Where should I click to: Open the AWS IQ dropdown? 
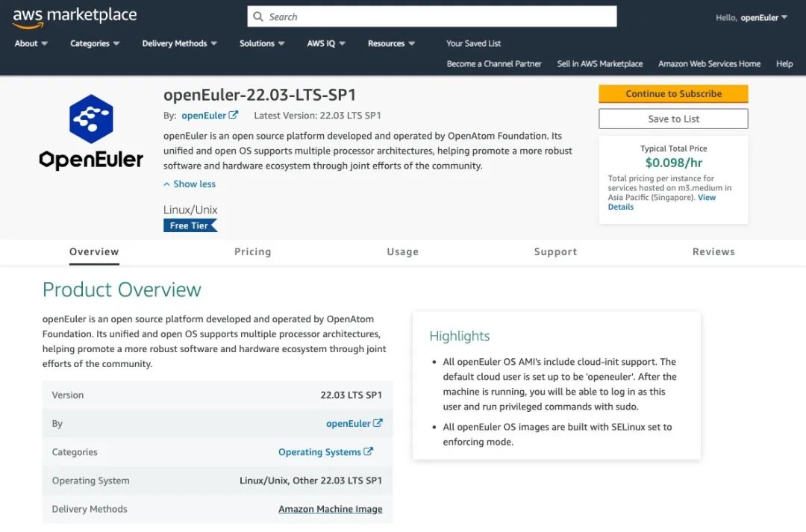(326, 43)
